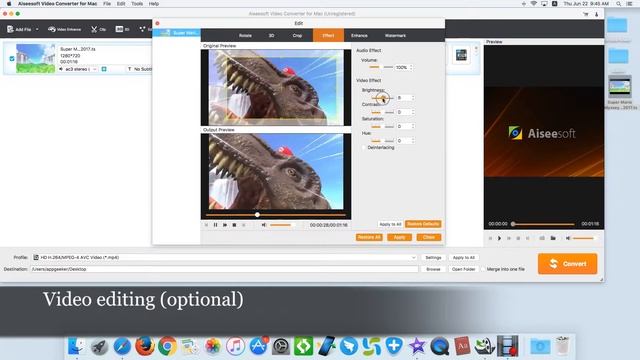
Task: Open the No Subtitle dropdown
Action: [140, 69]
